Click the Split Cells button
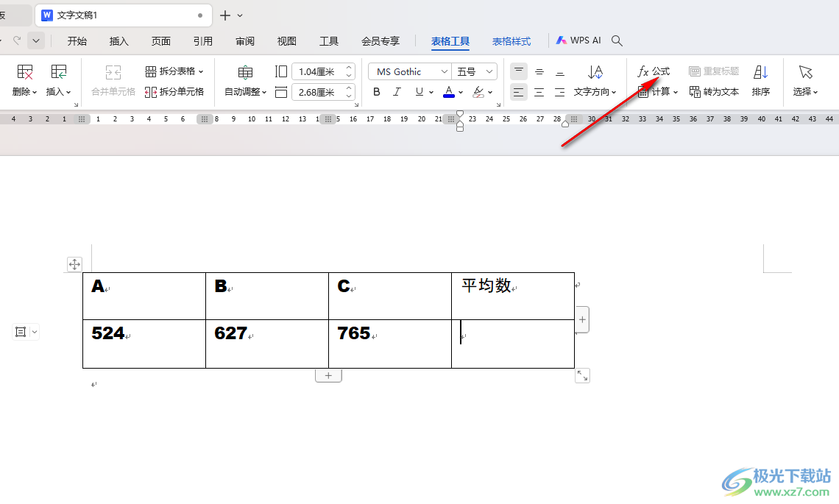The image size is (839, 504). click(x=174, y=92)
